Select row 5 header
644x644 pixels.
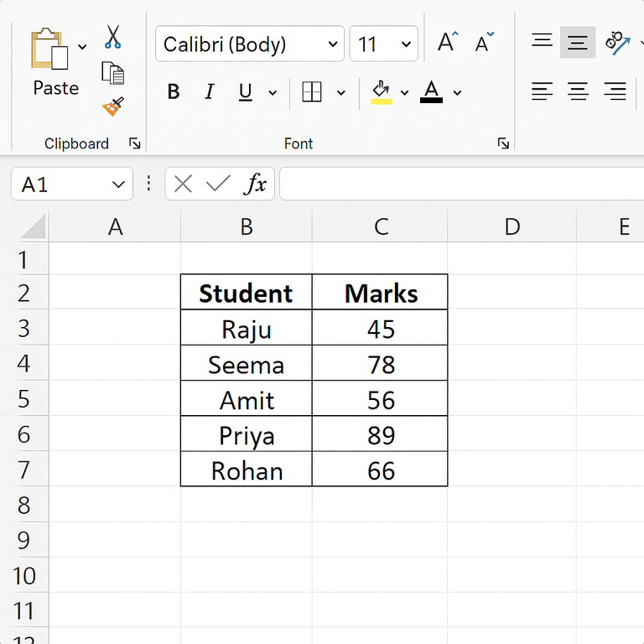click(23, 399)
